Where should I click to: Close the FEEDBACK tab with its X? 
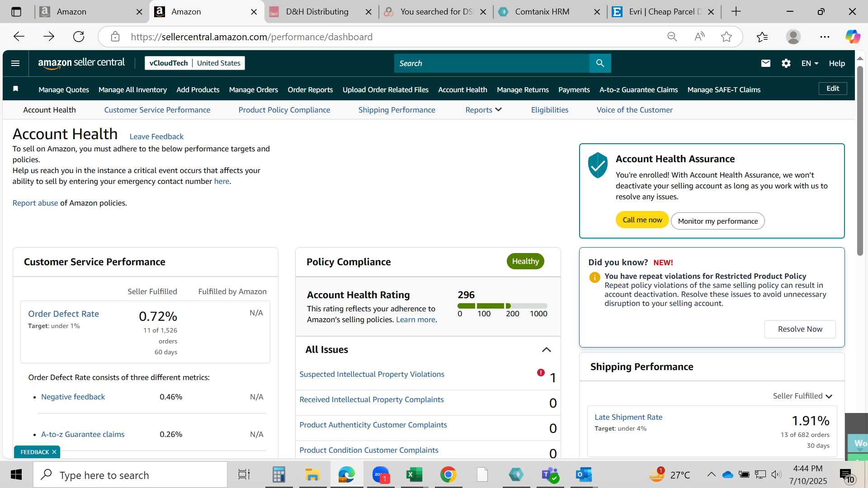coord(54,452)
